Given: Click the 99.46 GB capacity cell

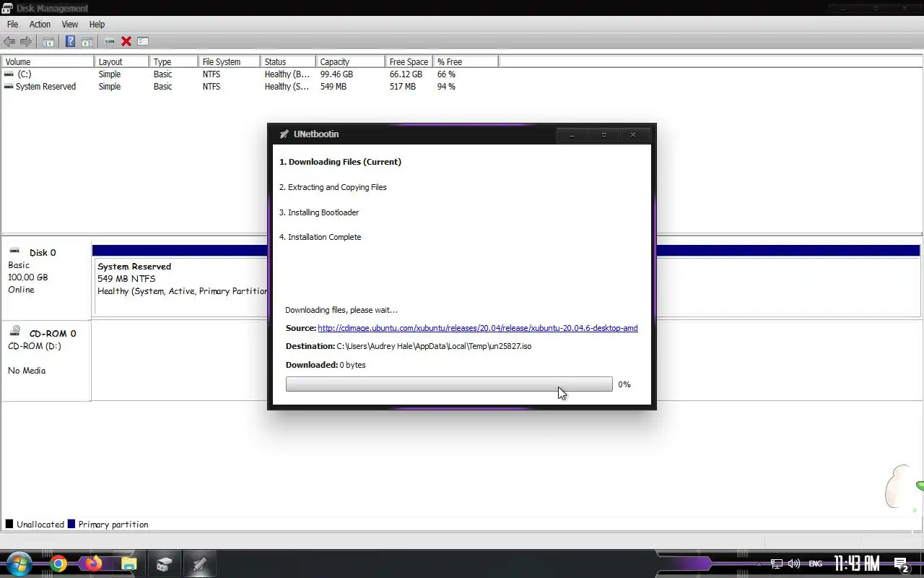Looking at the screenshot, I should click(336, 74).
